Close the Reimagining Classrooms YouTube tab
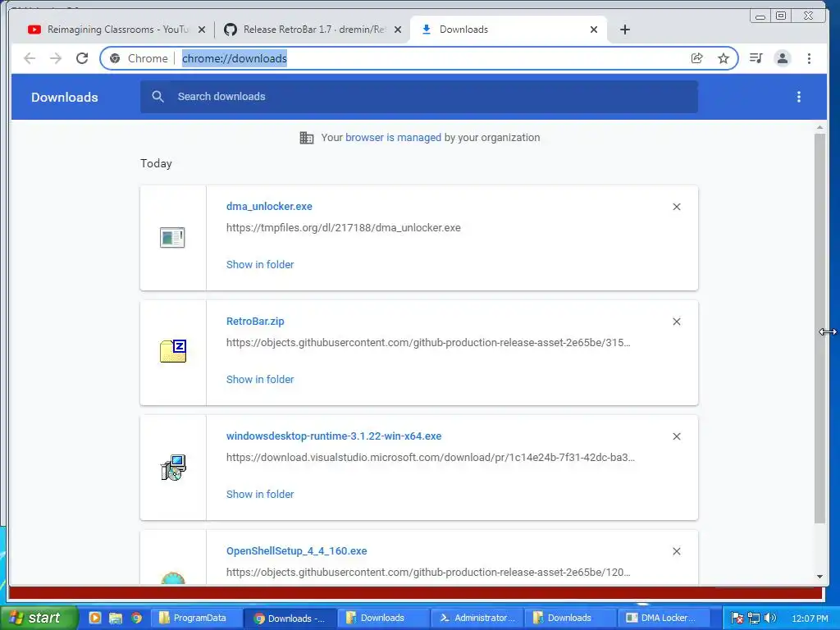The height and width of the screenshot is (630, 840). point(202,30)
